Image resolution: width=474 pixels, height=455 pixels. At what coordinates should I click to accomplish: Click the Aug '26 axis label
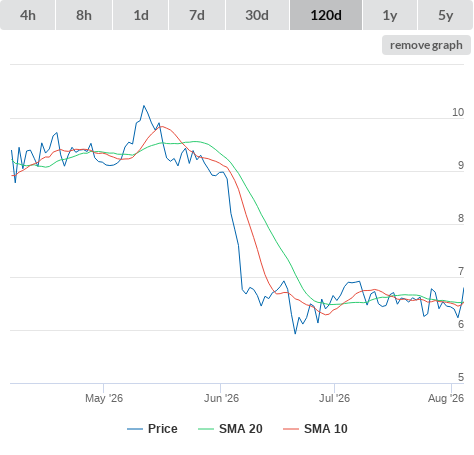coord(446,398)
